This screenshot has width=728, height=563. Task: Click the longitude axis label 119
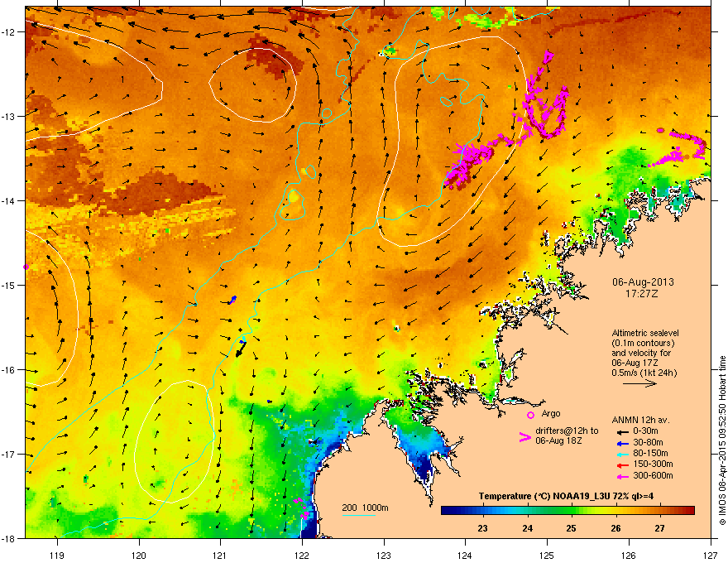click(57, 555)
